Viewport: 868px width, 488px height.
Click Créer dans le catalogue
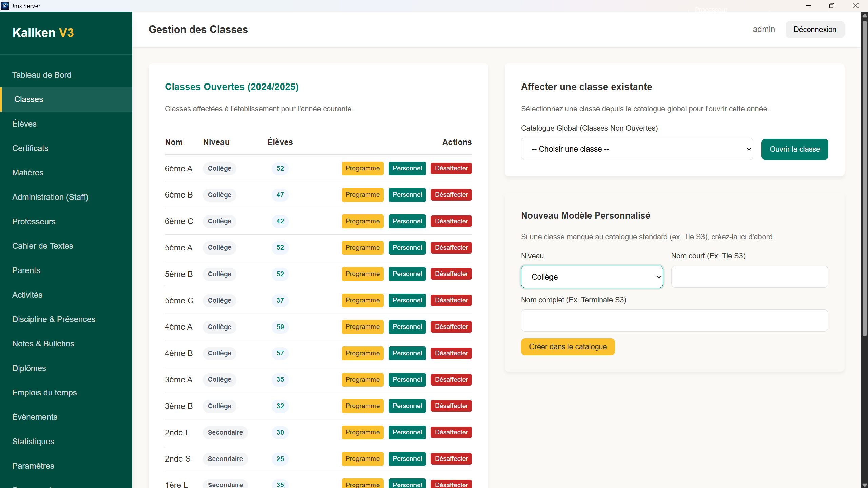pos(567,346)
